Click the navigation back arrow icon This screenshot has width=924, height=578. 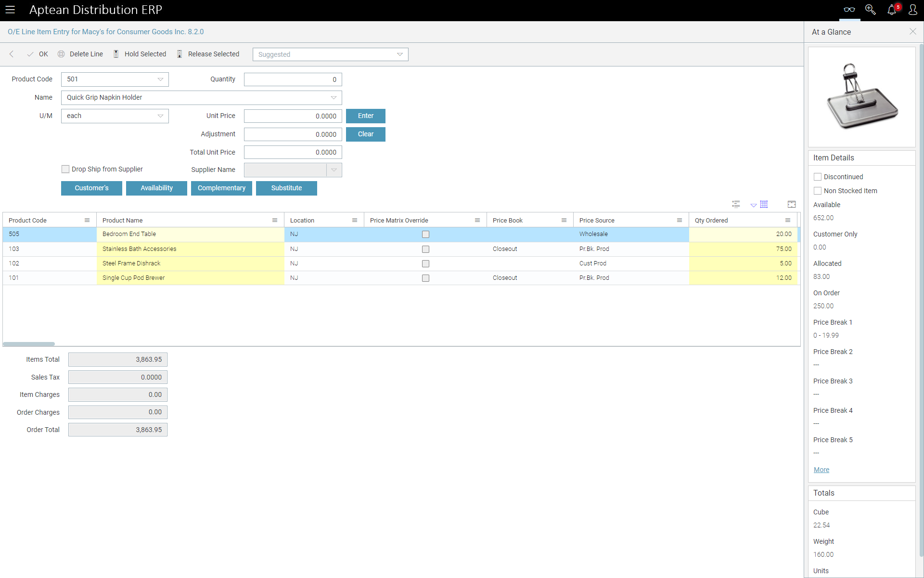tap(12, 54)
